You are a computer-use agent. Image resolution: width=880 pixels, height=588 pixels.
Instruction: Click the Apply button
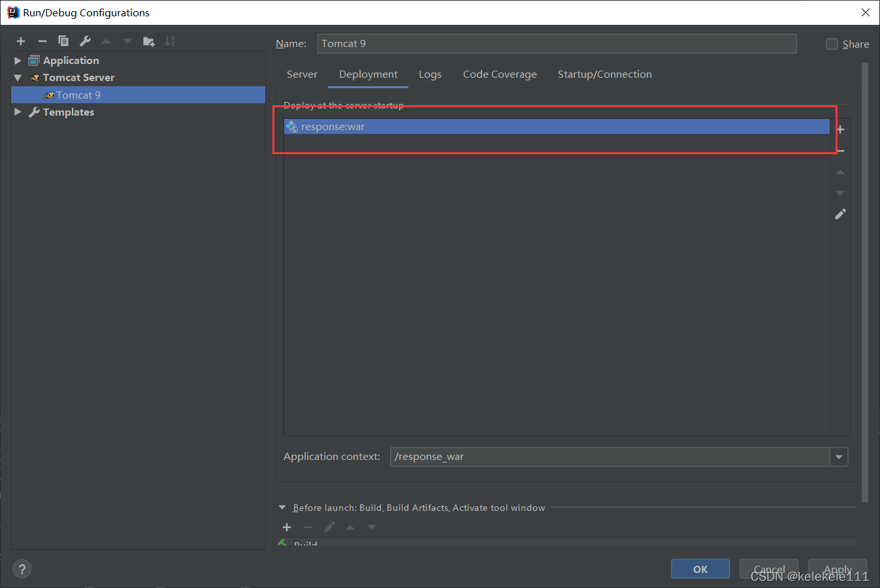click(838, 569)
